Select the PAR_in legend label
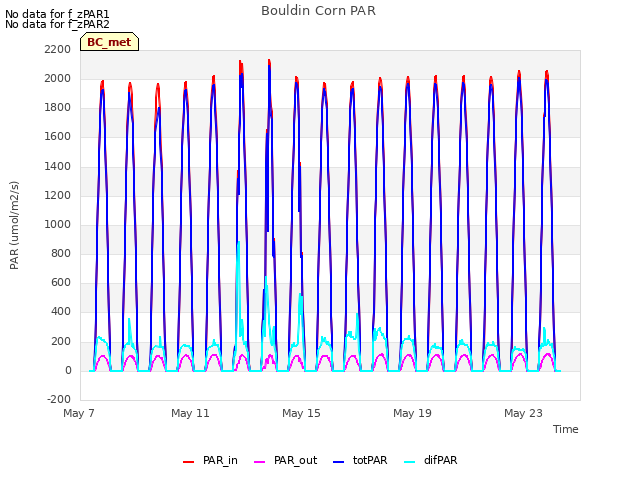This screenshot has width=640, height=480. pyautogui.click(x=220, y=460)
